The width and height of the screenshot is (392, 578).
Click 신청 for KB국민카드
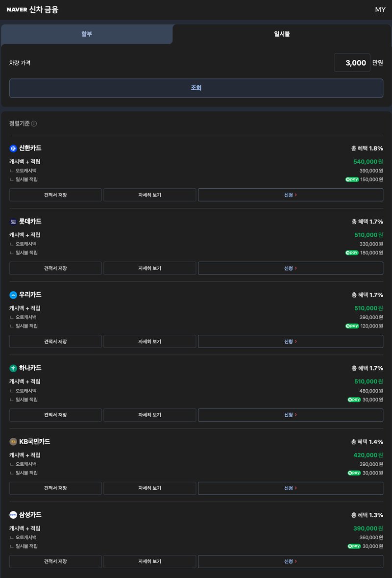(x=290, y=488)
